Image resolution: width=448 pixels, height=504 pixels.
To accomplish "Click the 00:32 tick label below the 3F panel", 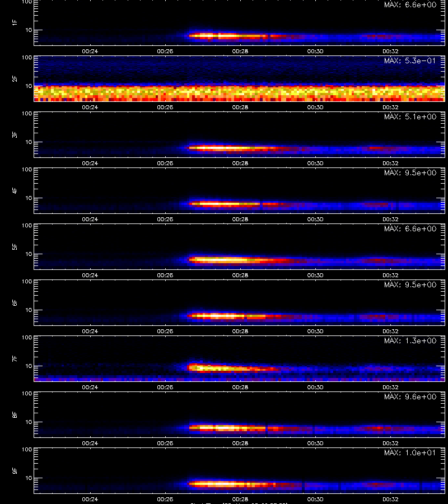I will pyautogui.click(x=390, y=163).
